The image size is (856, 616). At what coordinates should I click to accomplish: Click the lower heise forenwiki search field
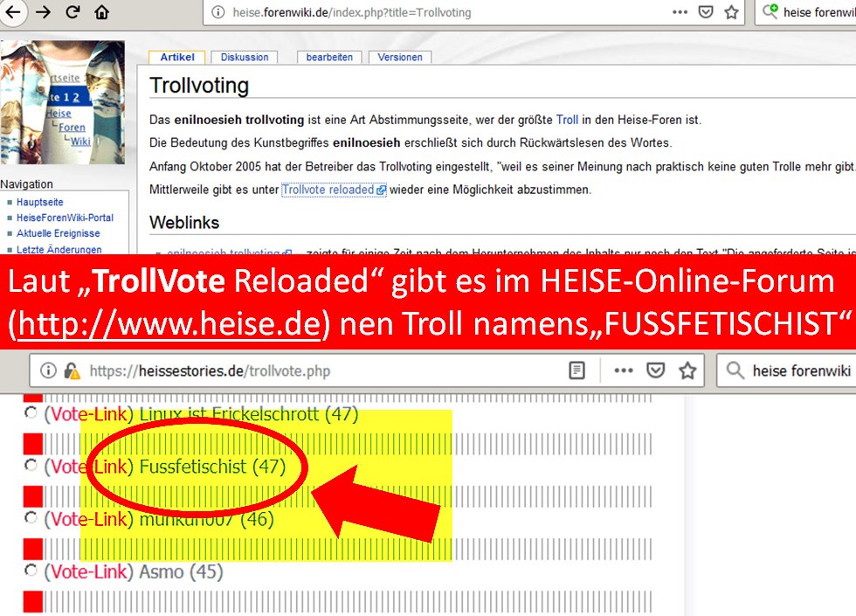tap(786, 370)
